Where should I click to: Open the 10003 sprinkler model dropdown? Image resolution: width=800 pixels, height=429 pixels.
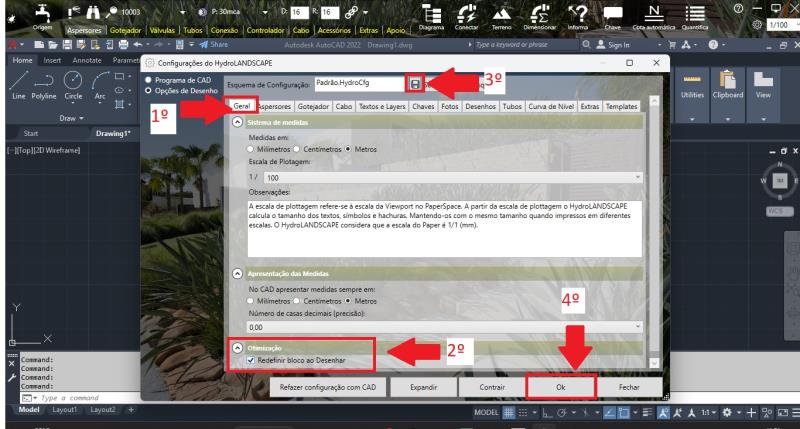[x=183, y=12]
